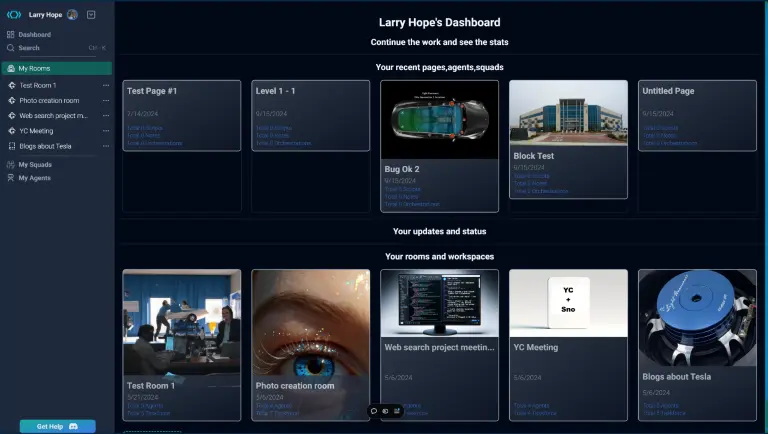Click the My Rooms icon
The height and width of the screenshot is (434, 768).
[x=11, y=69]
